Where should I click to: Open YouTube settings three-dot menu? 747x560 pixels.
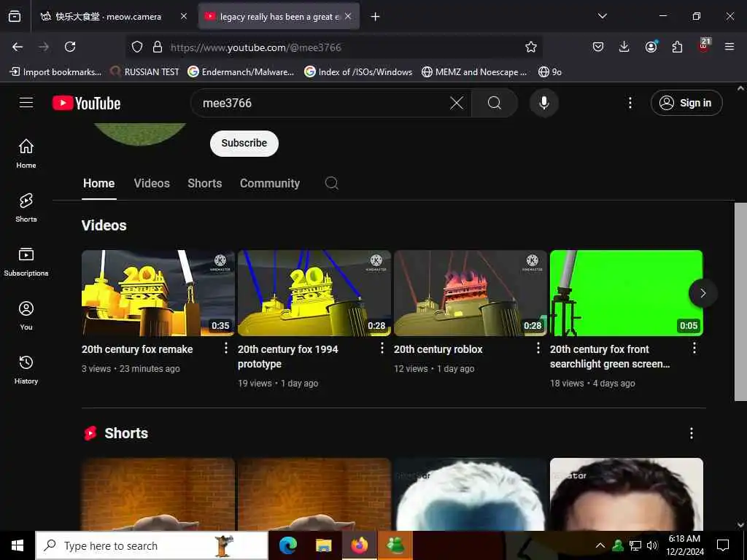630,103
